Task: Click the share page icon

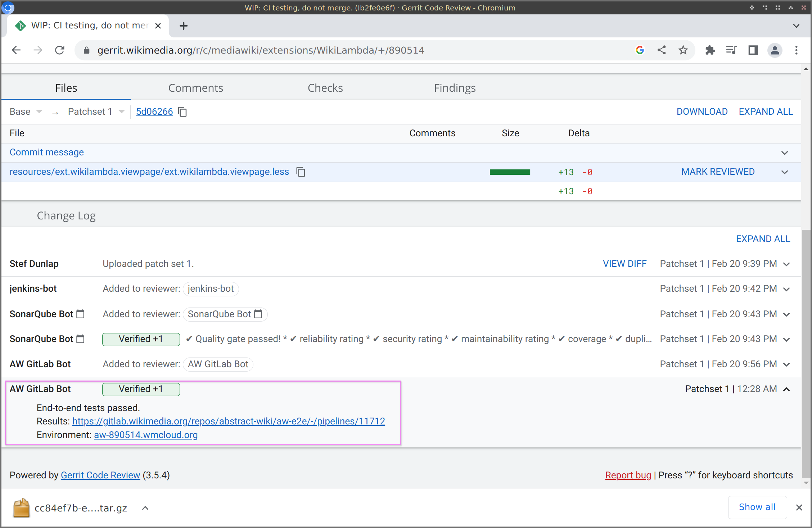Action: pos(662,50)
